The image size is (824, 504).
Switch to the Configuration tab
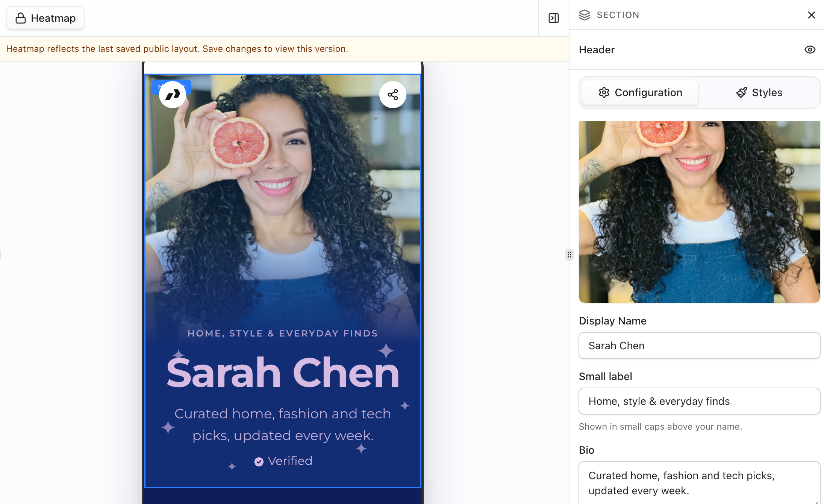pyautogui.click(x=640, y=92)
